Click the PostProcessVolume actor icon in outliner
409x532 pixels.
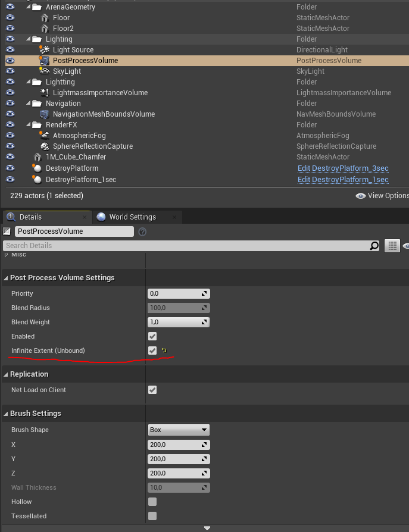(x=44, y=61)
